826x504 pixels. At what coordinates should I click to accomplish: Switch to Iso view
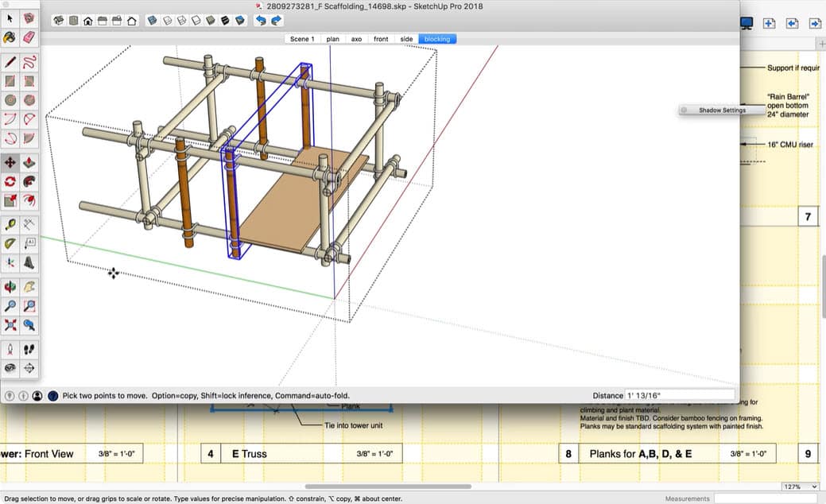59,21
